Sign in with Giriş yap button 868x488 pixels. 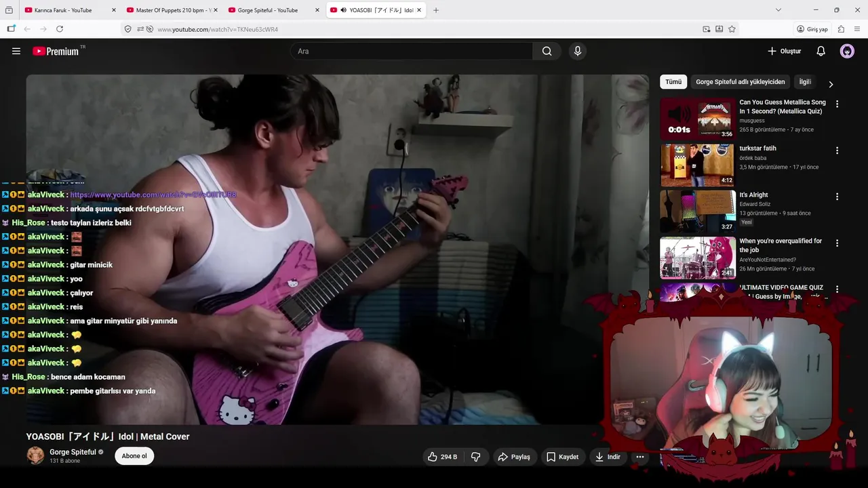pos(812,29)
